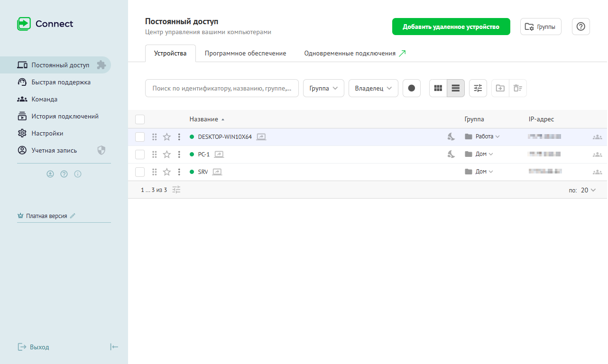The width and height of the screenshot is (608, 364).
Task: Open История подключений in the sidebar
Action: tap(65, 117)
